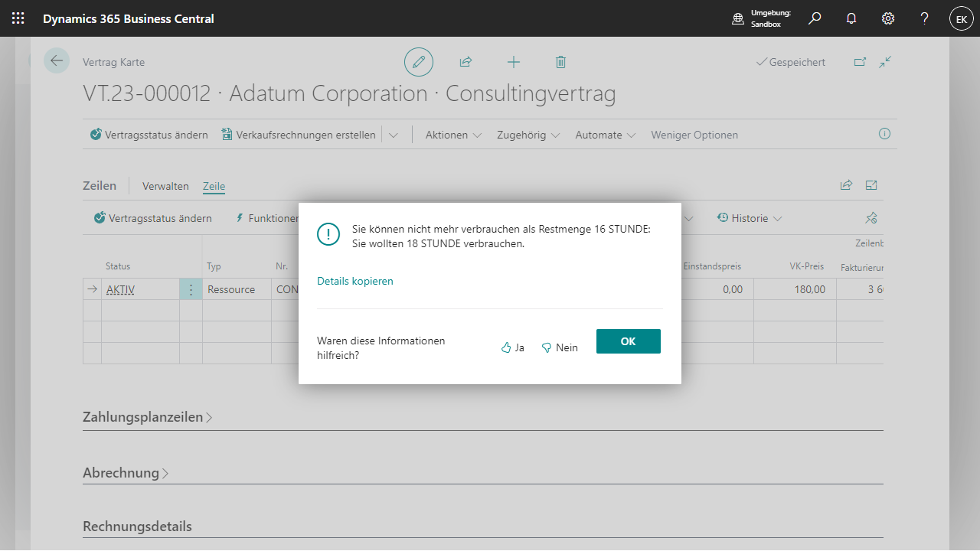Click the edit pencil icon

click(x=419, y=62)
